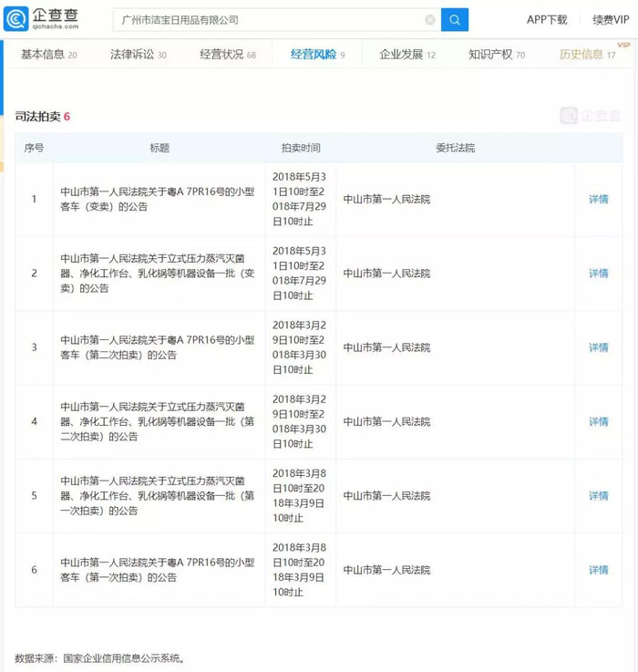The height and width of the screenshot is (672, 638).
Task: Open 详情 for row 5 auction
Action: 598,496
